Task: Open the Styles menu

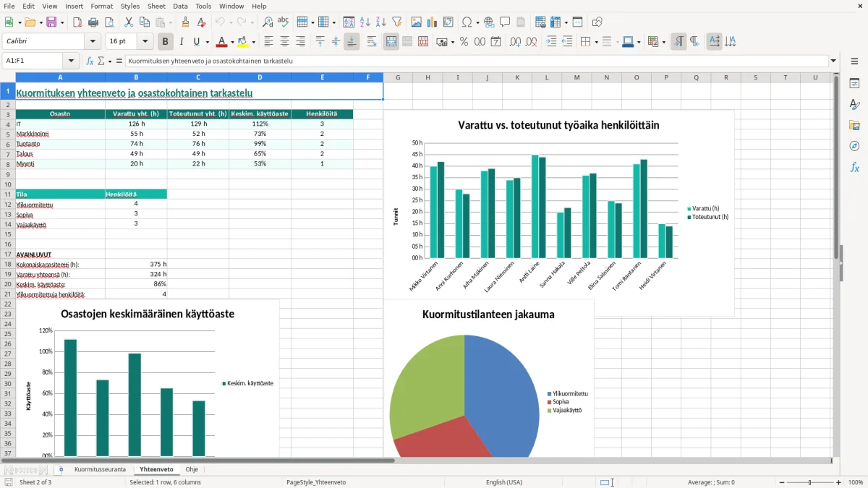Action: [130, 6]
